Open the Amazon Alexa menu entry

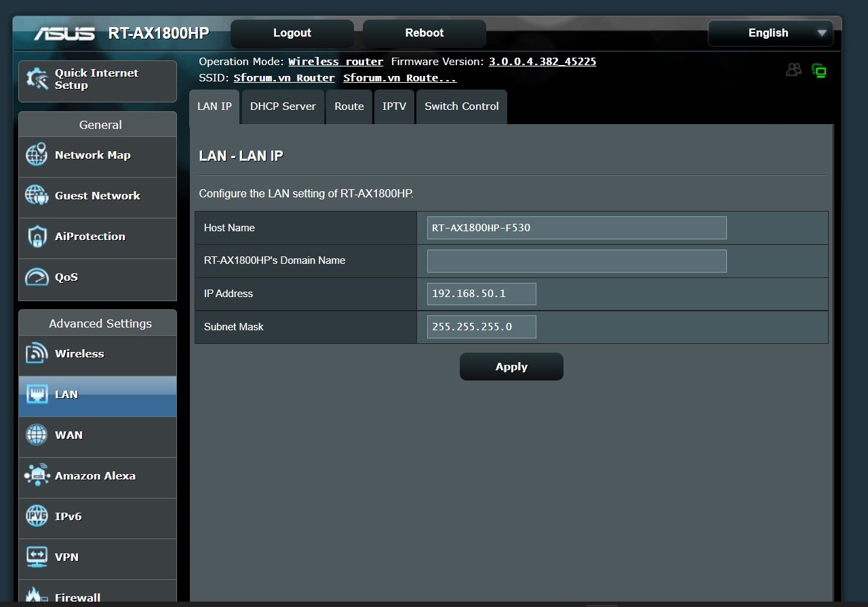click(98, 476)
